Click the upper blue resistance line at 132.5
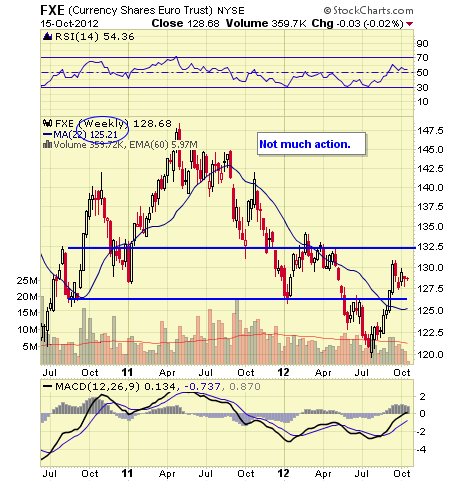The width and height of the screenshot is (460, 482). (x=242, y=248)
